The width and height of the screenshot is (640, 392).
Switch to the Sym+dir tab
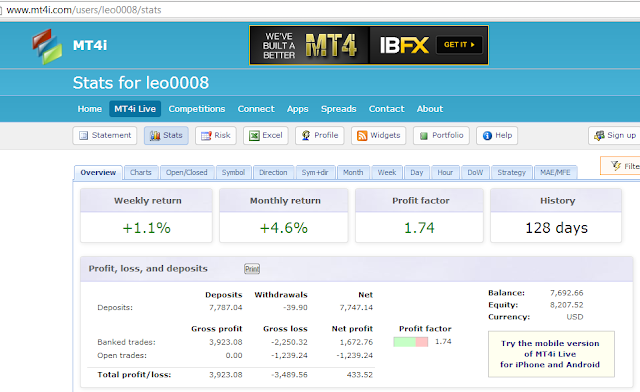point(315,172)
